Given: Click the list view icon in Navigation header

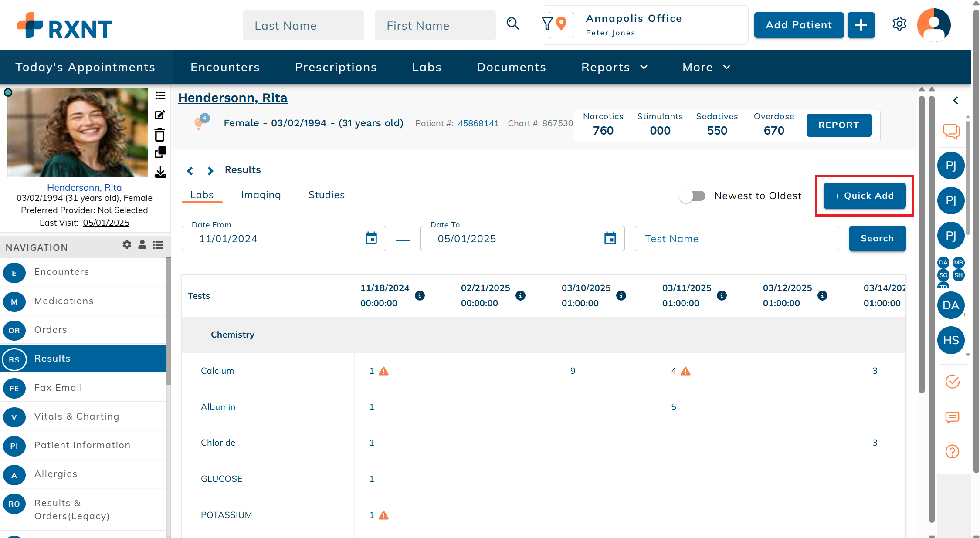Looking at the screenshot, I should coord(158,245).
